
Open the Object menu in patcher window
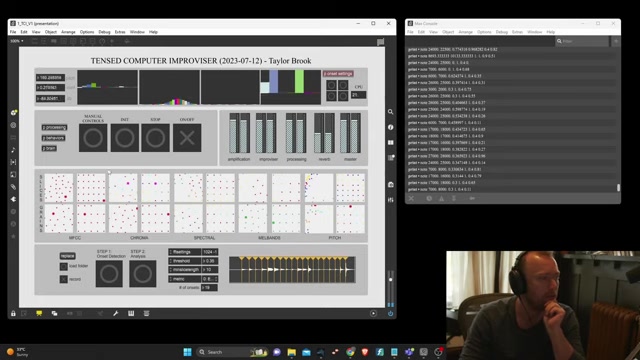click(51, 32)
